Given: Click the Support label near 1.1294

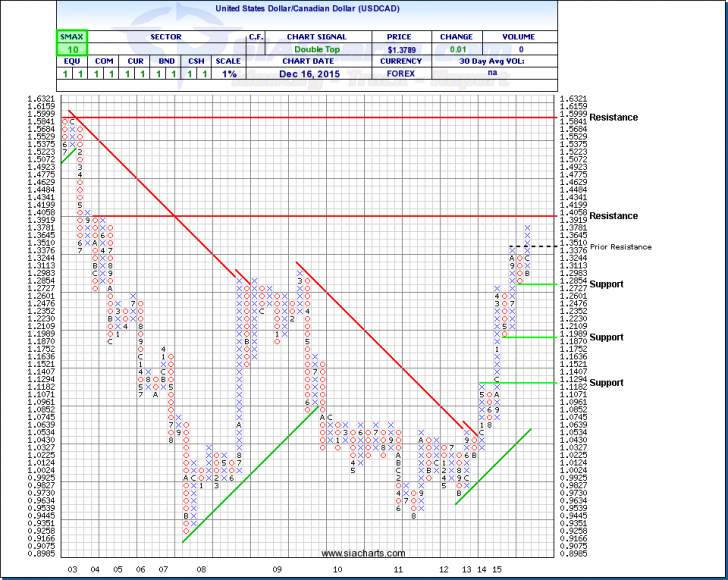Looking at the screenshot, I should 606,383.
